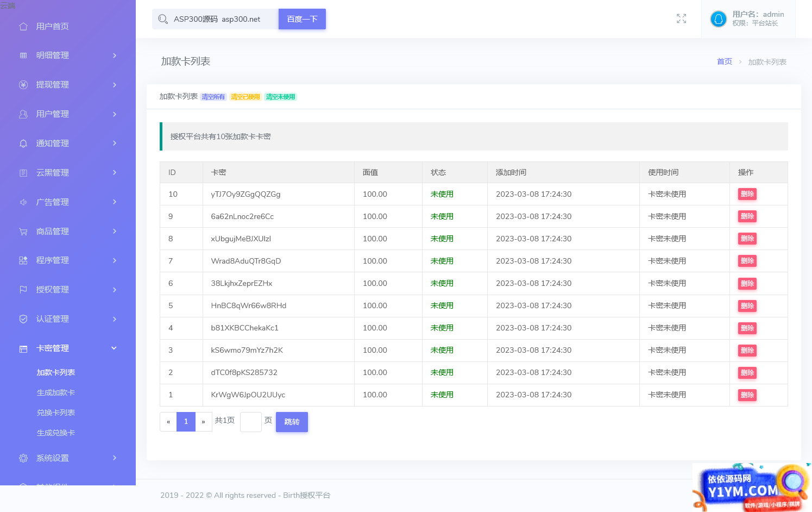Expand the 提现管理 menu chevron
Image resolution: width=812 pixels, height=512 pixels.
tap(114, 85)
